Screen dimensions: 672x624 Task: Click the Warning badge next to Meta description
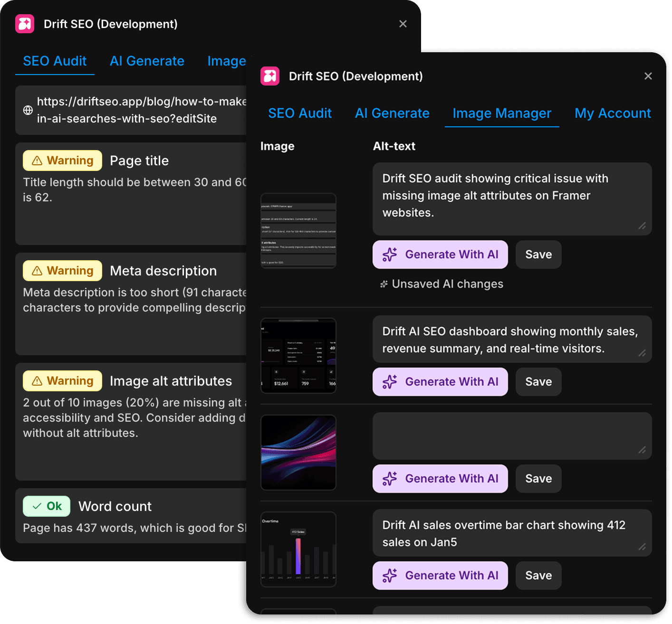62,271
